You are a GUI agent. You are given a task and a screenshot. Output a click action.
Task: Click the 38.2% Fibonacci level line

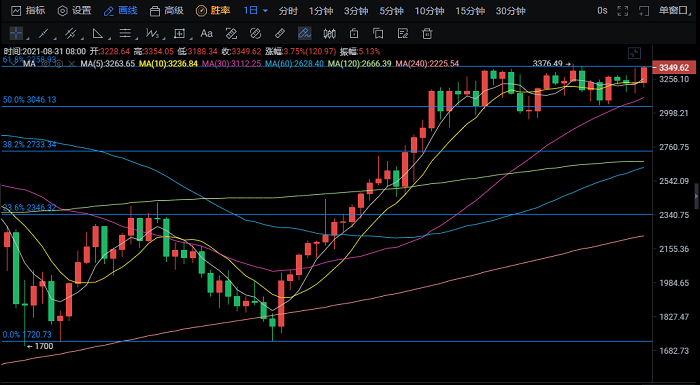pyautogui.click(x=327, y=151)
